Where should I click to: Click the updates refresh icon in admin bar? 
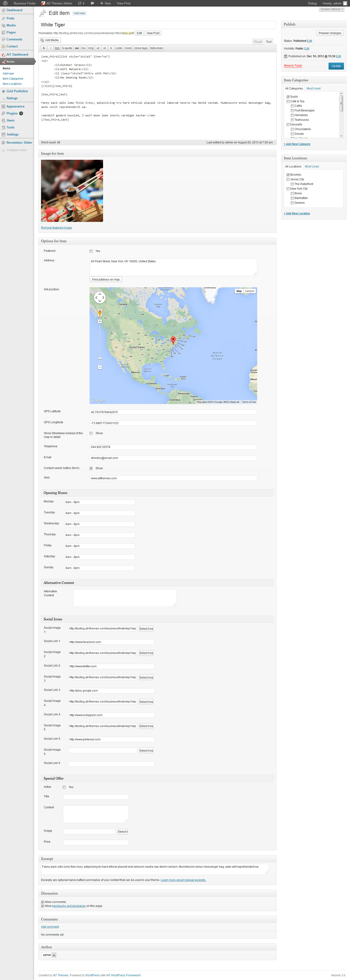click(x=80, y=4)
